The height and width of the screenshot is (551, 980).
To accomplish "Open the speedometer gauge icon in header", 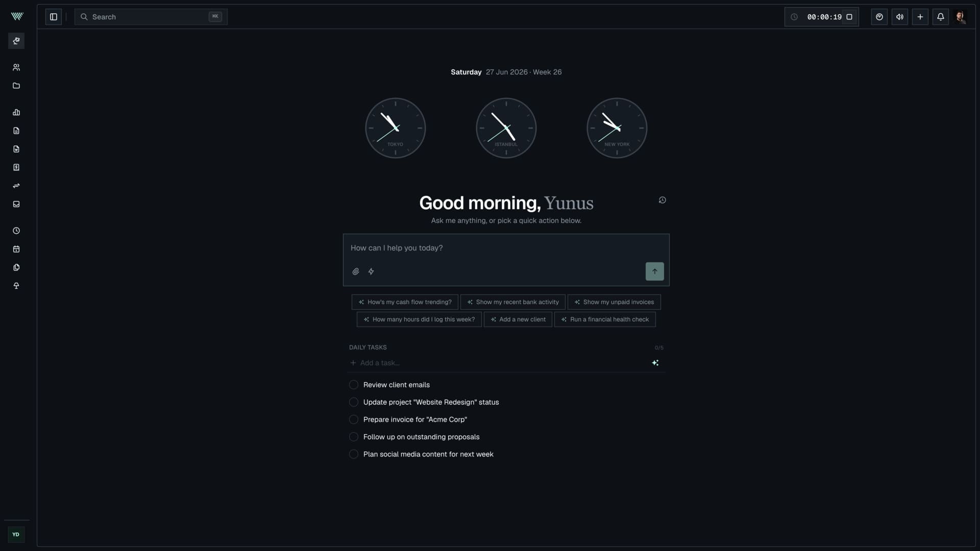I will click(879, 17).
